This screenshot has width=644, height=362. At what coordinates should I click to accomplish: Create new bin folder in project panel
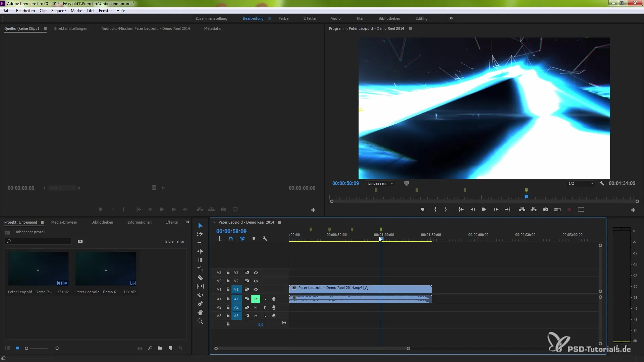pyautogui.click(x=160, y=348)
